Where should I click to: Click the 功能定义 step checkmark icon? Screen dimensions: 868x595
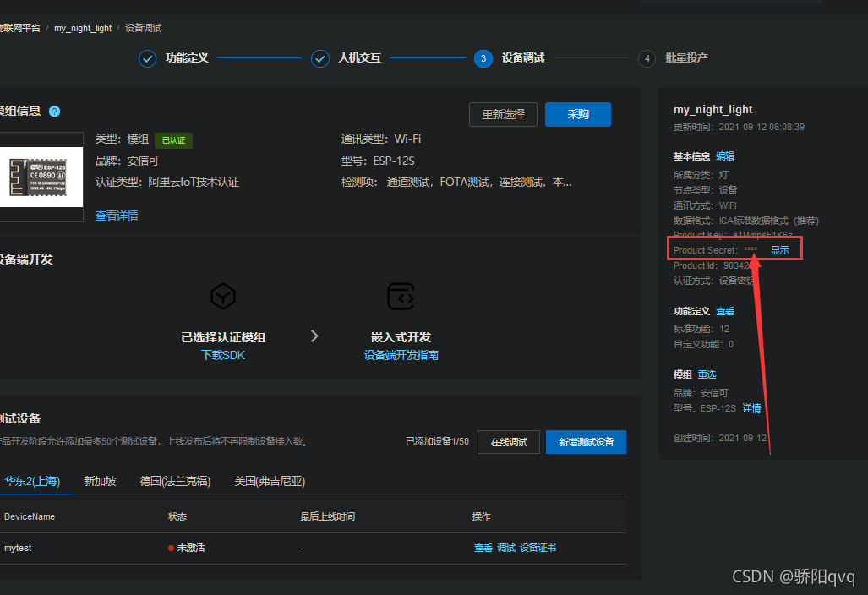tap(147, 58)
